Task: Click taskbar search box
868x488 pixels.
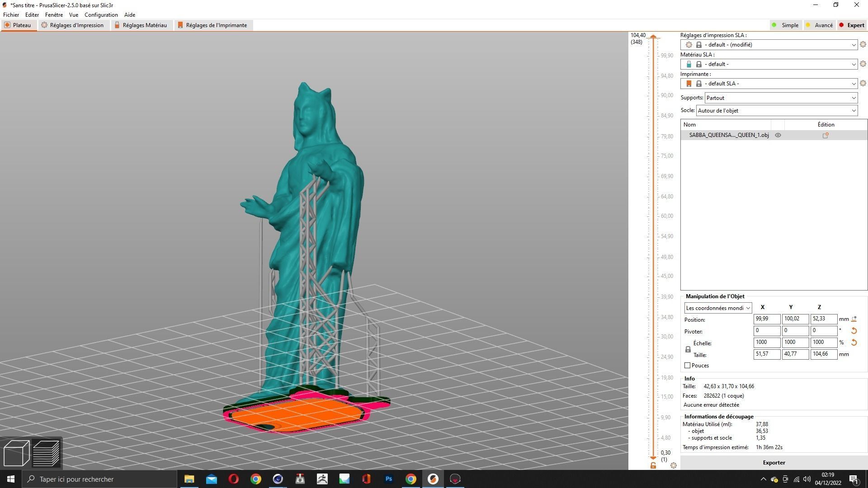Action: (x=99, y=479)
